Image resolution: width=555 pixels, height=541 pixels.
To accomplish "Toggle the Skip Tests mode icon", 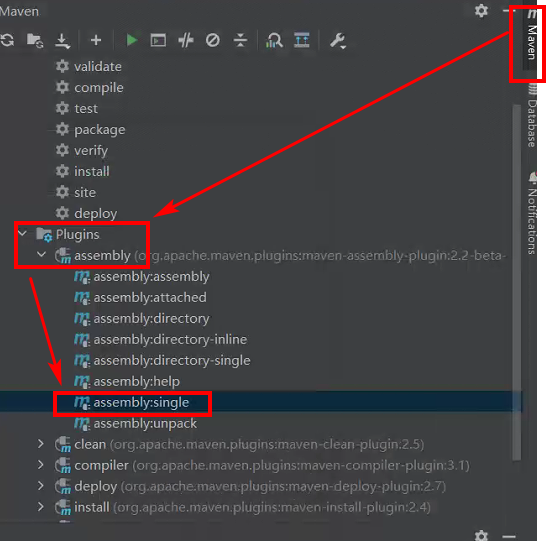I will (213, 40).
